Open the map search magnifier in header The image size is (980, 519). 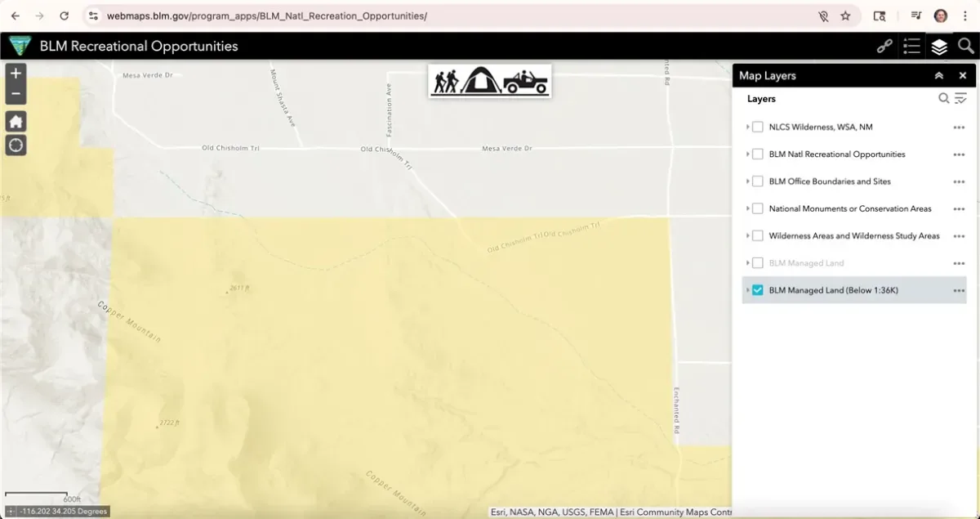[x=965, y=47]
